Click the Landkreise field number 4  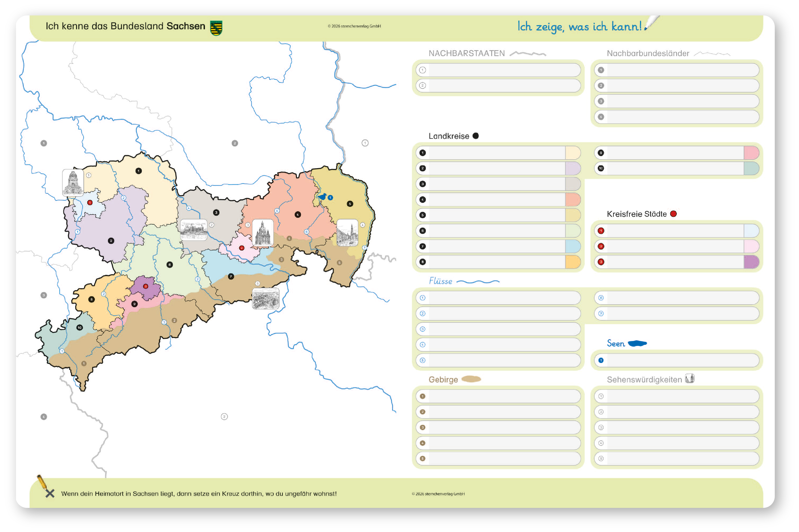point(496,200)
